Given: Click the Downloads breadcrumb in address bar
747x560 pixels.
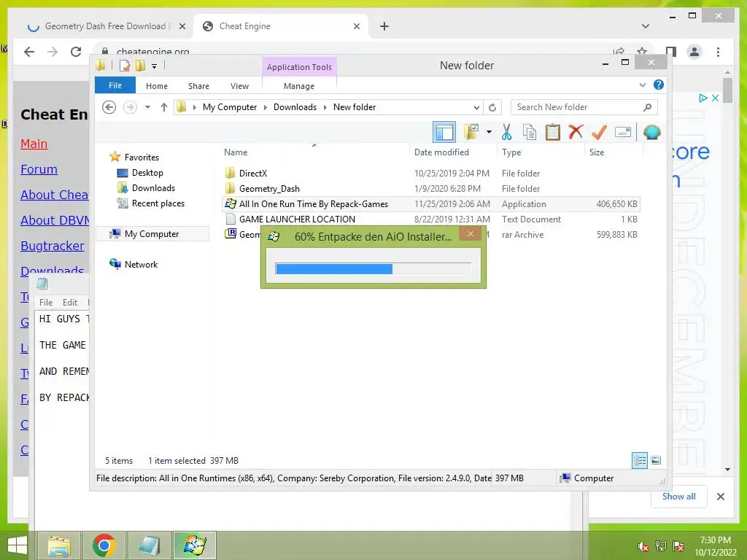Looking at the screenshot, I should coord(295,107).
